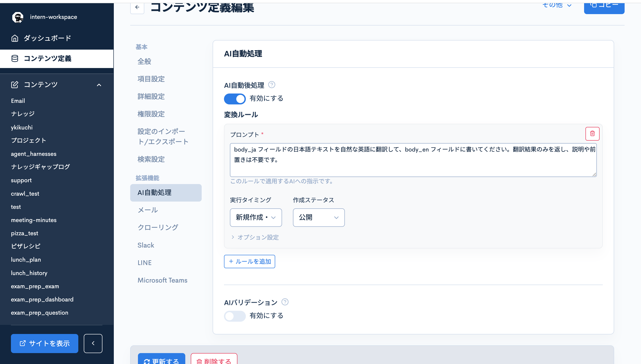This screenshot has height=364, width=641.
Task: Click サイトを表示 button
Action: (x=45, y=344)
